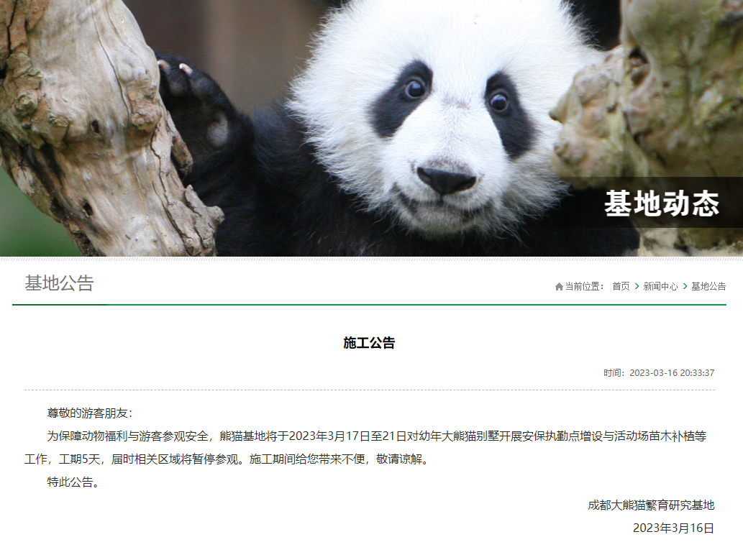Click the 尊敬的游客朋友 greeting line
The image size is (743, 560).
pyautogui.click(x=90, y=413)
